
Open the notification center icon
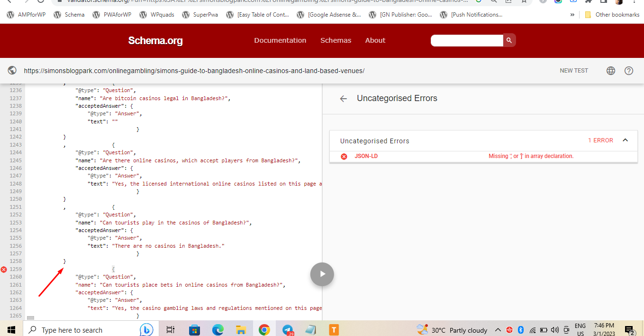629,330
